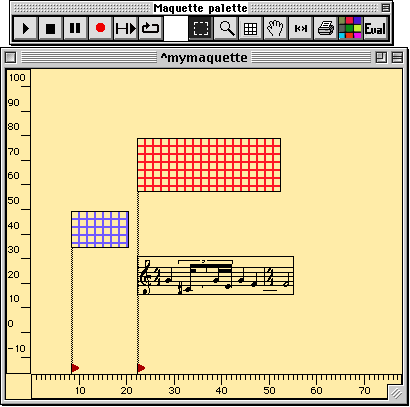
Task: Select the music notation box
Action: pyautogui.click(x=215, y=276)
